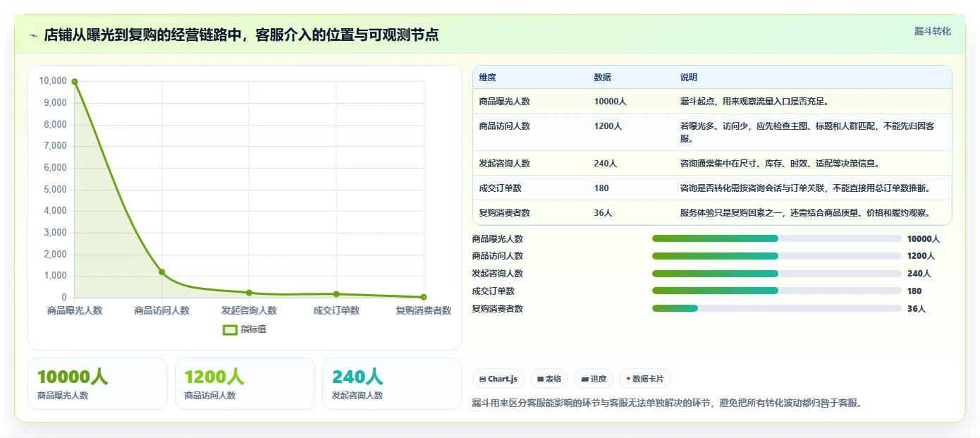Click the progress bar for 发起咨询人数

(777, 274)
